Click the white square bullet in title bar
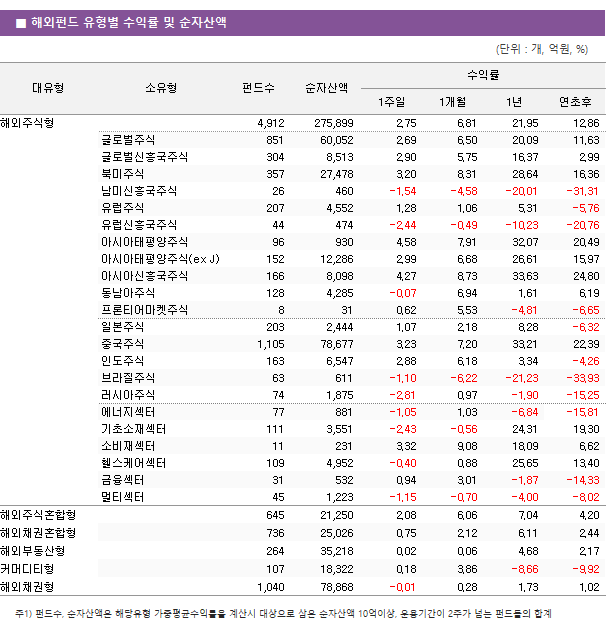 point(21,23)
